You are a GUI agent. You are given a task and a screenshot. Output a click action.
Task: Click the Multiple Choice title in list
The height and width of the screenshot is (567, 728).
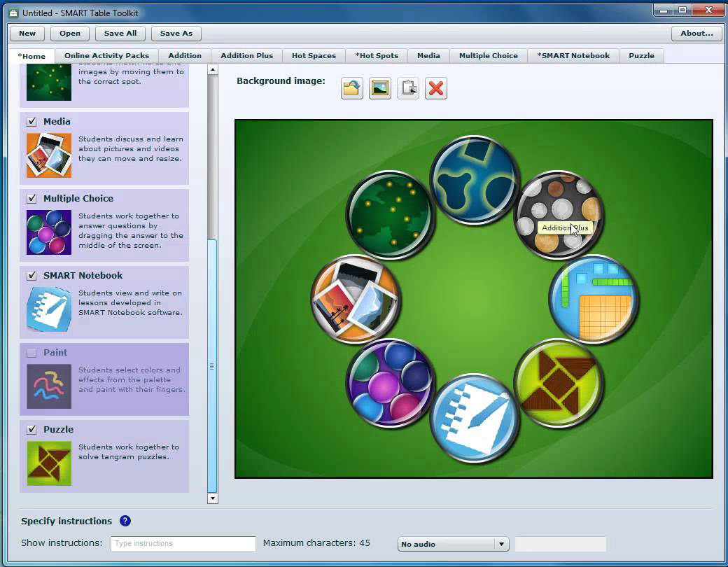click(x=78, y=198)
